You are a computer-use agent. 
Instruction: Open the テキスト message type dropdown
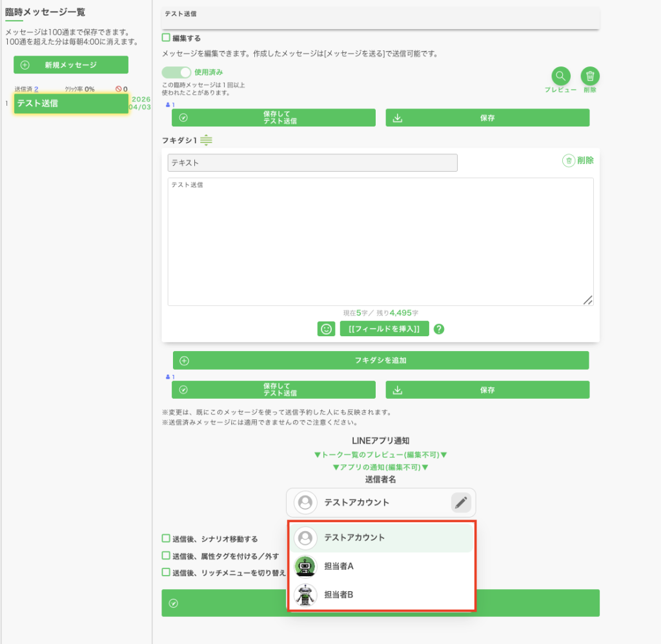312,163
